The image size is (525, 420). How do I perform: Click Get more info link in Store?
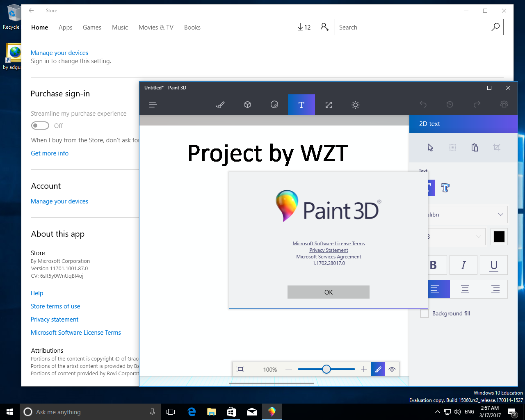pos(50,153)
